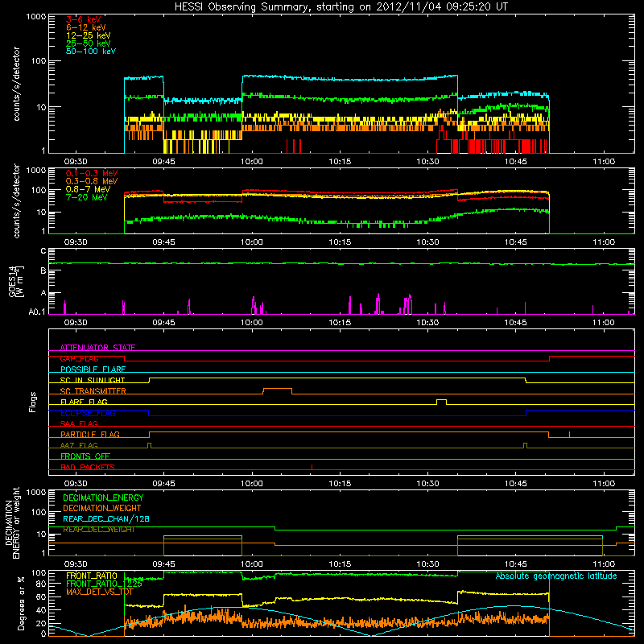
Task: Click the POSSIBLE_FLARE flag label
Action: click(x=93, y=369)
